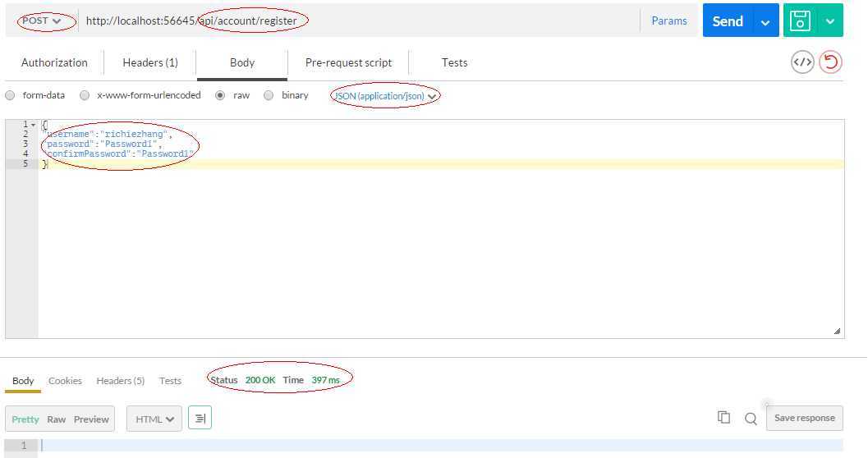Viewport: 868px width, 458px height.
Task: Select the response Body tab
Action: [x=23, y=381]
